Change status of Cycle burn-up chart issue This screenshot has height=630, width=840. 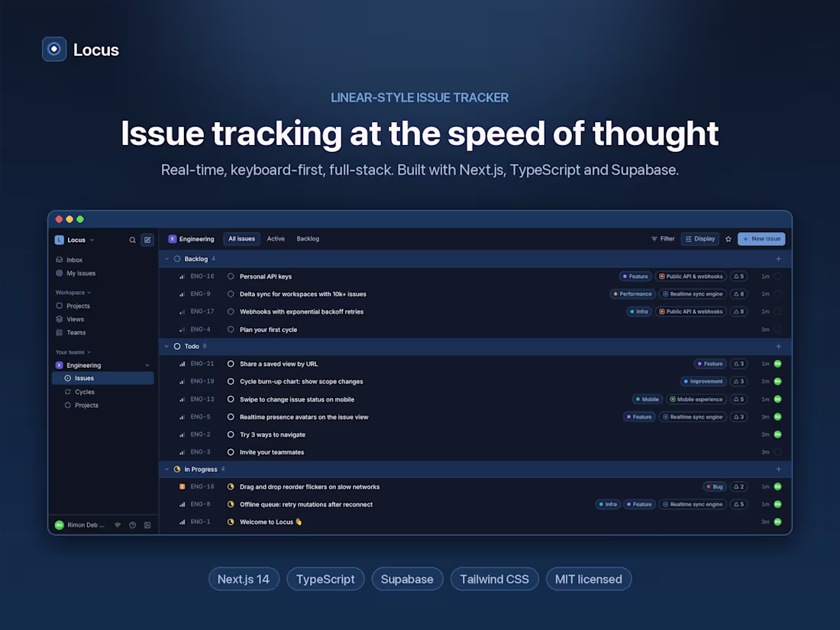pos(231,381)
